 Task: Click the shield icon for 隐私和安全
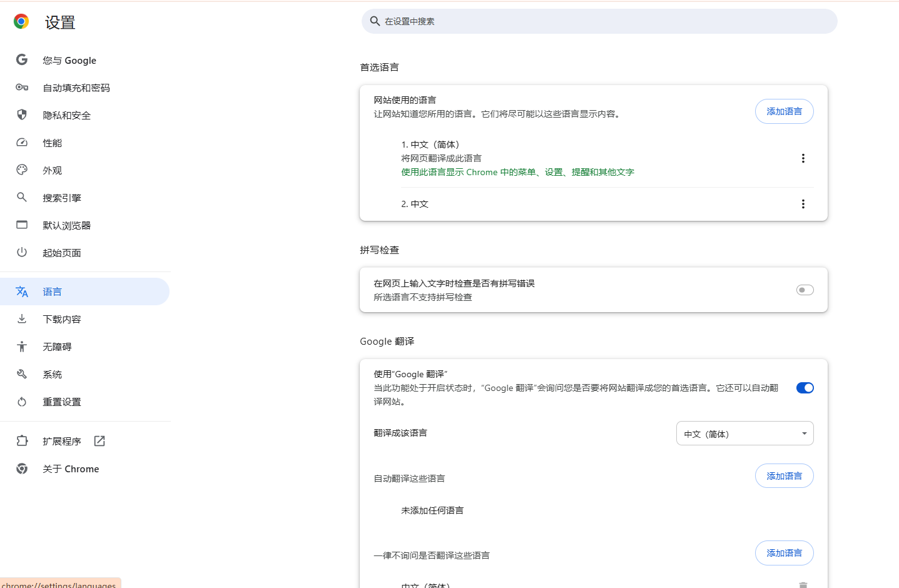[22, 114]
